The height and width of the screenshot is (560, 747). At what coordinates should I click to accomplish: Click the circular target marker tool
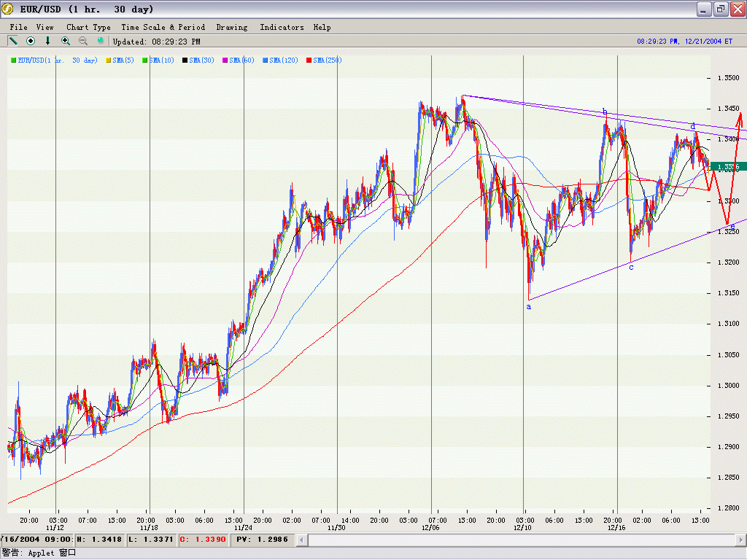pyautogui.click(x=31, y=42)
